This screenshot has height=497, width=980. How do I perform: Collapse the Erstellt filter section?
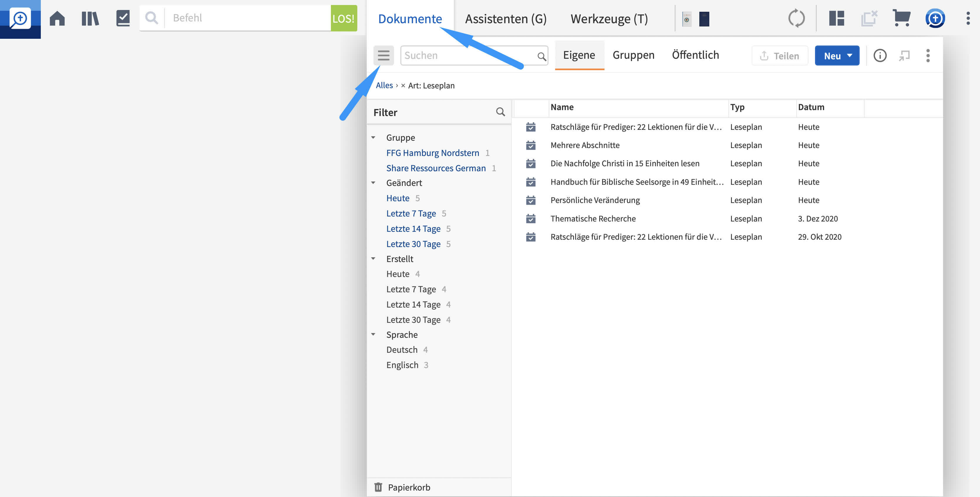(373, 259)
